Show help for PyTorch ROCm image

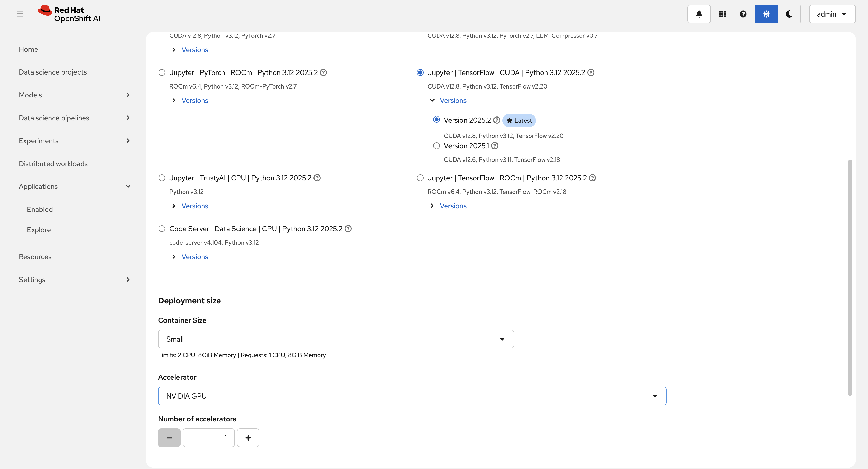click(323, 73)
